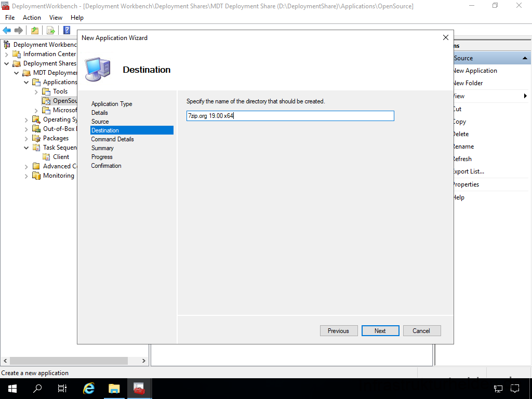The height and width of the screenshot is (399, 532).
Task: Click Information Center folder icon
Action: pos(17,54)
